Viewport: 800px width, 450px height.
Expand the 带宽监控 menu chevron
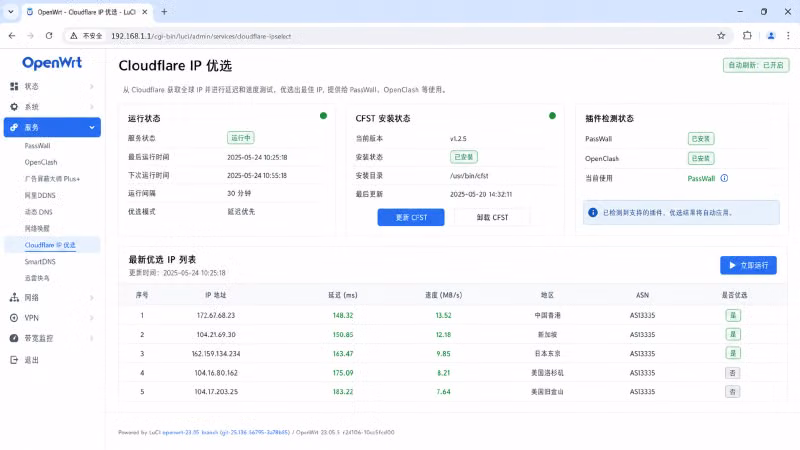click(x=92, y=338)
